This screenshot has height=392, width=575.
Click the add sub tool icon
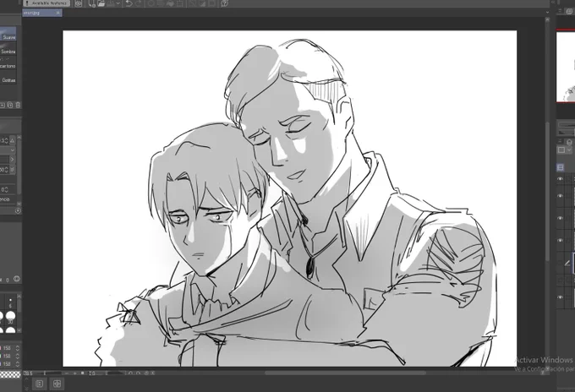[x=3, y=105]
